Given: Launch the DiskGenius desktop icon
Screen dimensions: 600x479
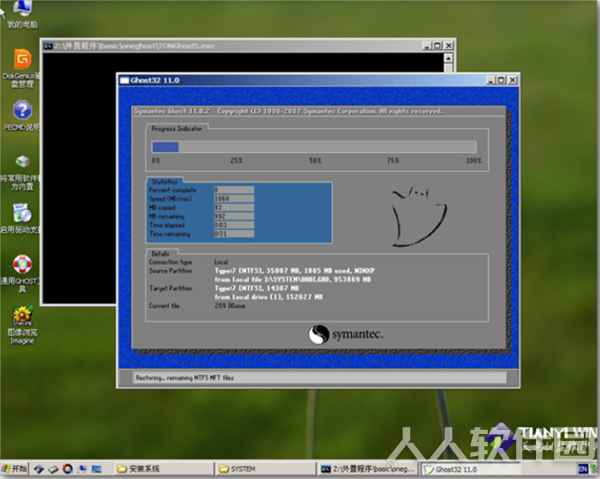Looking at the screenshot, I should pyautogui.click(x=21, y=68).
